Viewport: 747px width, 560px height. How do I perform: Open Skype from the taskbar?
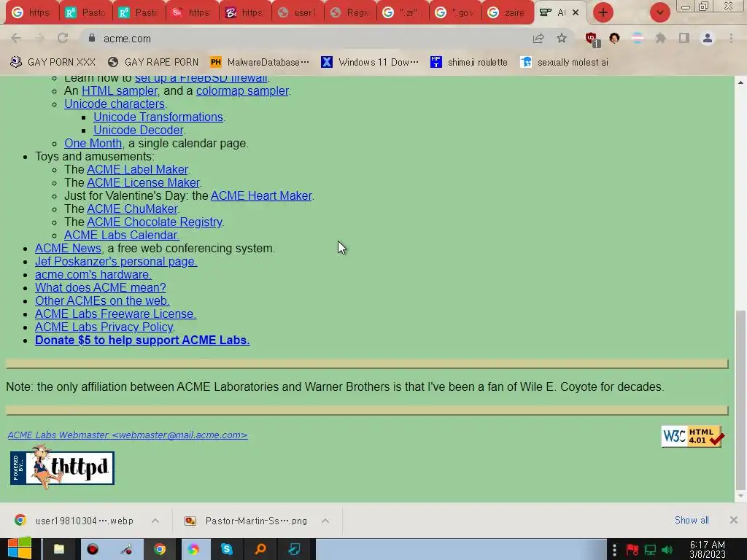[x=226, y=550]
